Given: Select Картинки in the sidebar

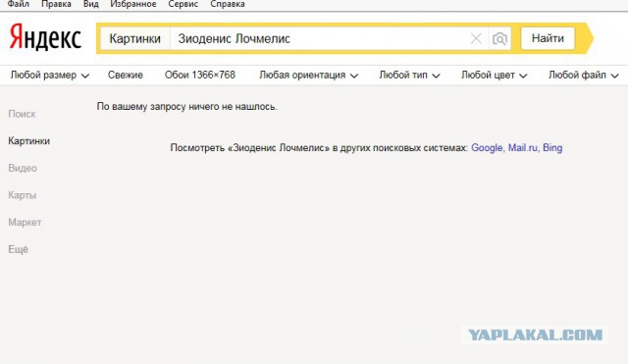Looking at the screenshot, I should (28, 141).
